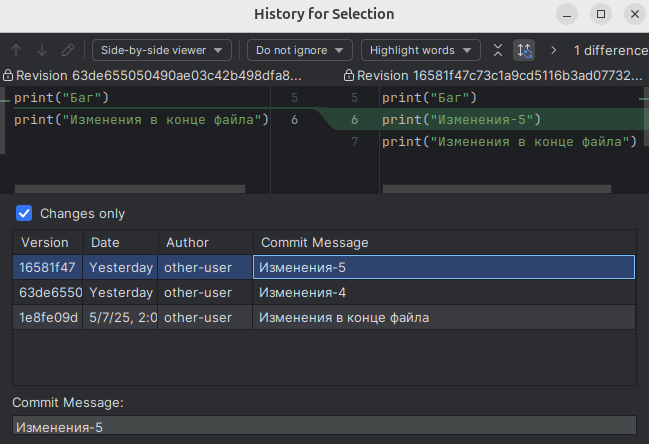This screenshot has width=649, height=444.
Task: Click lock icon beside left revision 63de655
Action: click(x=7, y=76)
